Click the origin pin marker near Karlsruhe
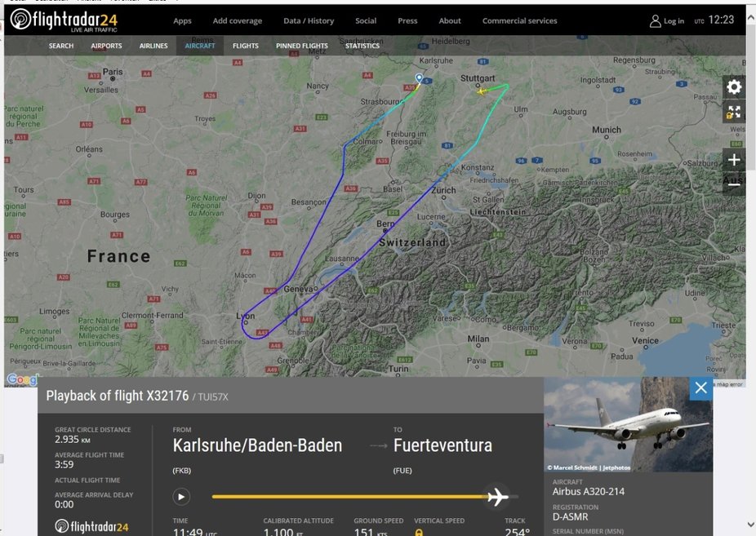Screen dimensions: 756x536 pyautogui.click(x=419, y=78)
